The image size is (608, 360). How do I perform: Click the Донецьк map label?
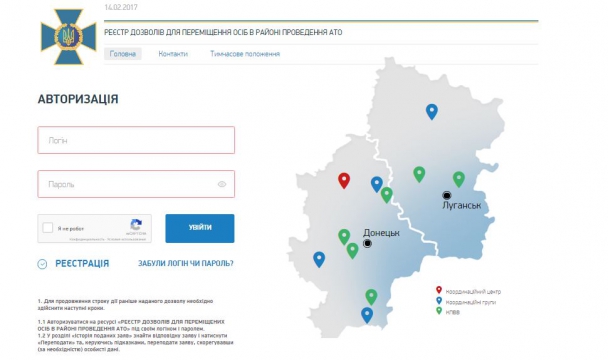(x=381, y=233)
